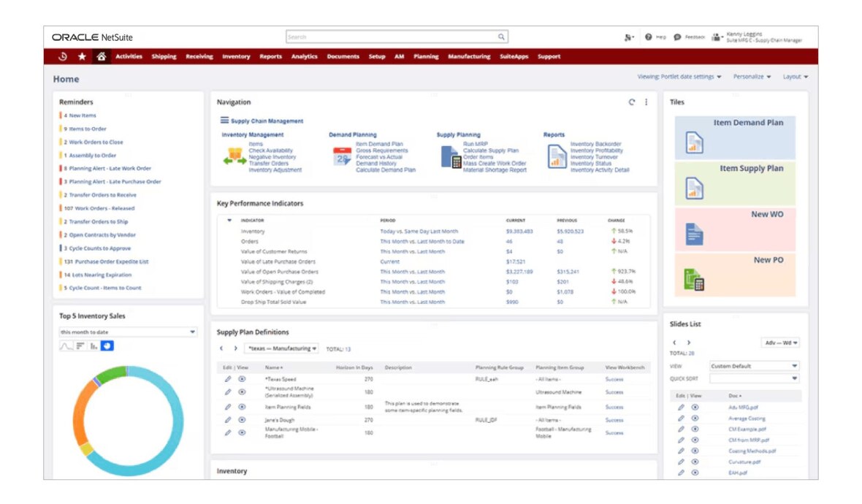Image resolution: width=862 pixels, height=504 pixels.
Task: Open the Layout dropdown
Action: click(x=795, y=77)
